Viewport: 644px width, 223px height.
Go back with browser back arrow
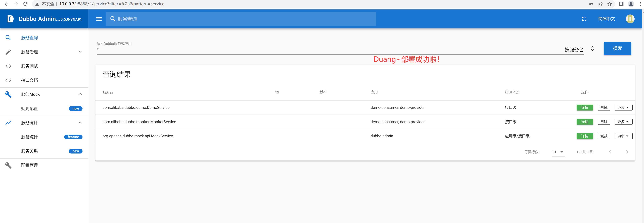point(7,4)
